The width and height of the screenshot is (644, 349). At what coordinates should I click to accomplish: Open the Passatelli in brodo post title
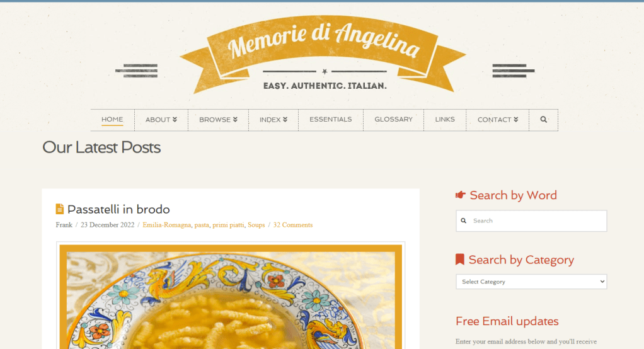click(x=118, y=209)
